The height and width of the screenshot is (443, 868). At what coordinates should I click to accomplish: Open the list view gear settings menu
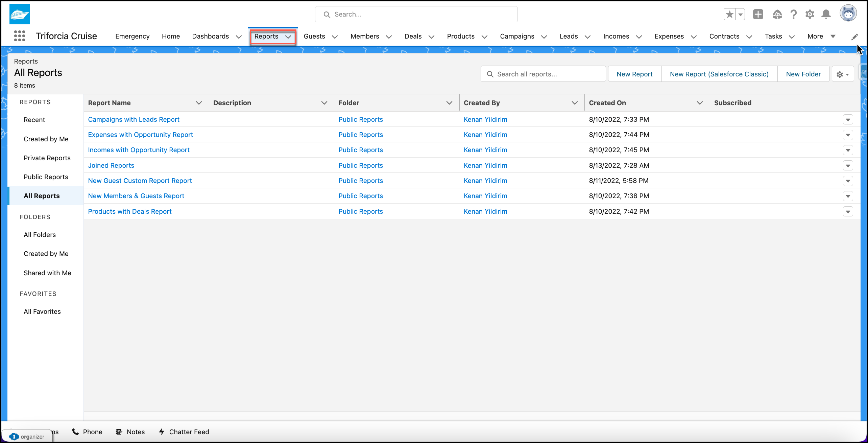point(843,74)
